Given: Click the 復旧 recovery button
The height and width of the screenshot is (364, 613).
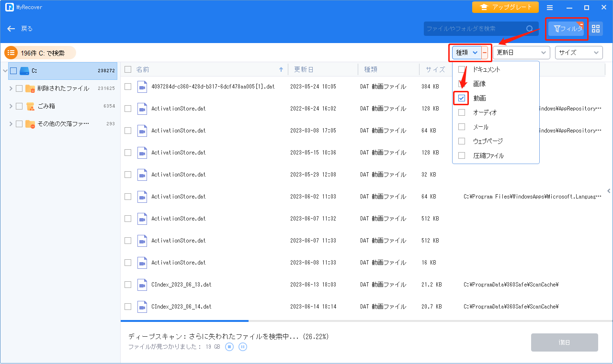Looking at the screenshot, I should tap(564, 342).
